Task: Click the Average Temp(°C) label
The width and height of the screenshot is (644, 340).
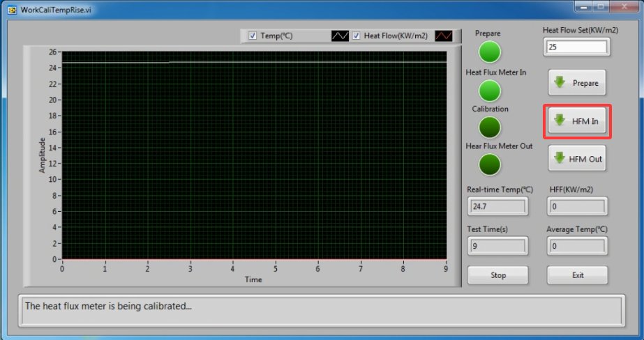Action: click(576, 229)
